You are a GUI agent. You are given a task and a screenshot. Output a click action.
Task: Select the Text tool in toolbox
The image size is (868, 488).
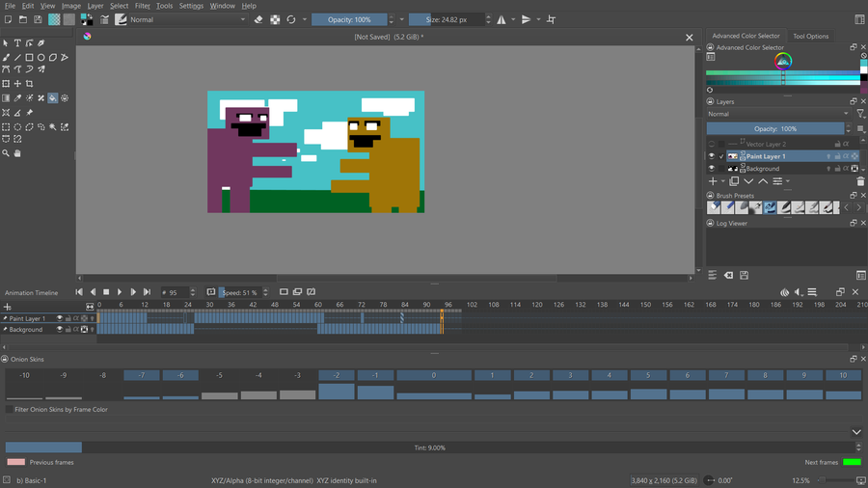coord(17,42)
